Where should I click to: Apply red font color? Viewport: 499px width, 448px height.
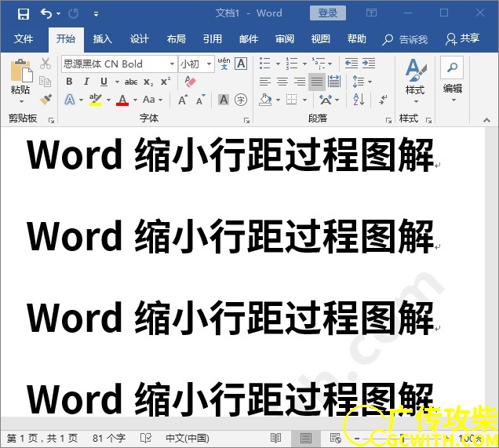click(122, 100)
